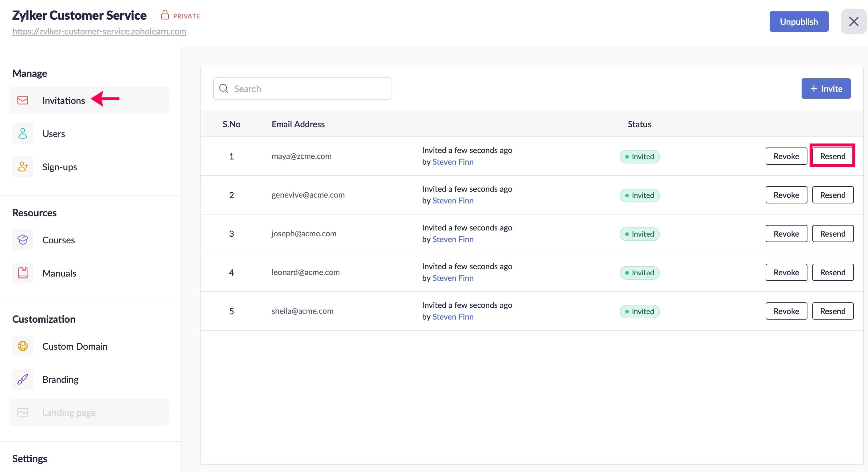Click the Courses graduation cap icon
This screenshot has height=472, width=868.
pos(22,240)
